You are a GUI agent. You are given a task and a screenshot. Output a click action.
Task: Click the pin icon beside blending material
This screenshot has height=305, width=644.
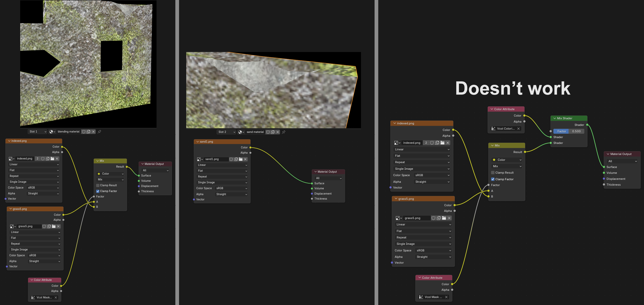(99, 132)
